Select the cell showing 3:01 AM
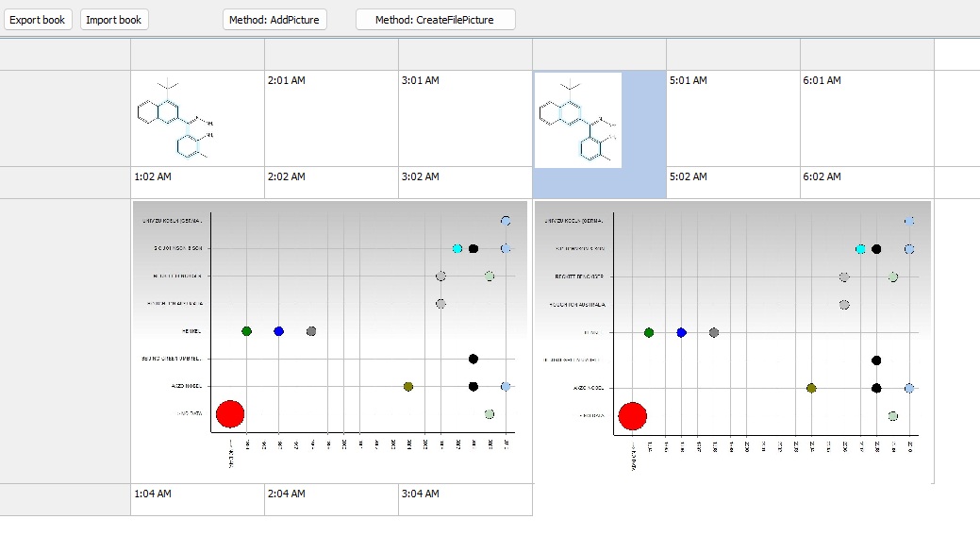Viewport: 980px width, 536px height. click(465, 118)
